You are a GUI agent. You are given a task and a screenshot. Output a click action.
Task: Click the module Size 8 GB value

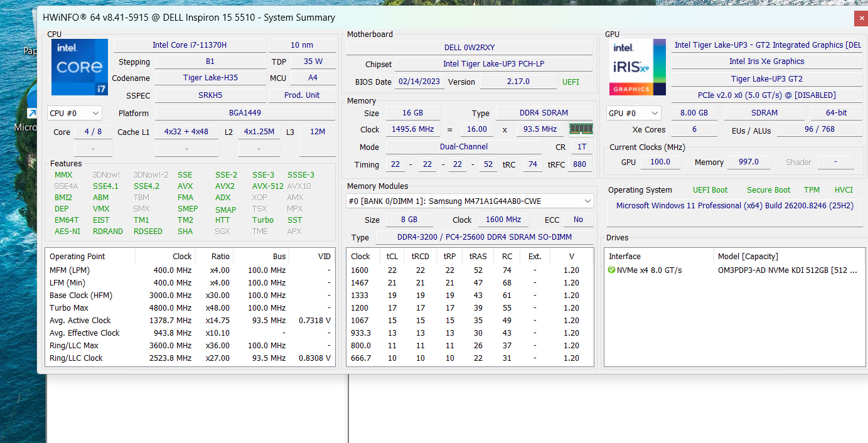click(x=409, y=220)
